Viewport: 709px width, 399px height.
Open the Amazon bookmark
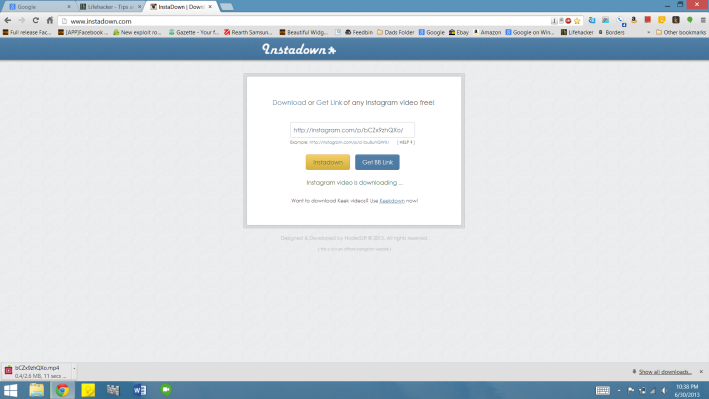tap(487, 32)
